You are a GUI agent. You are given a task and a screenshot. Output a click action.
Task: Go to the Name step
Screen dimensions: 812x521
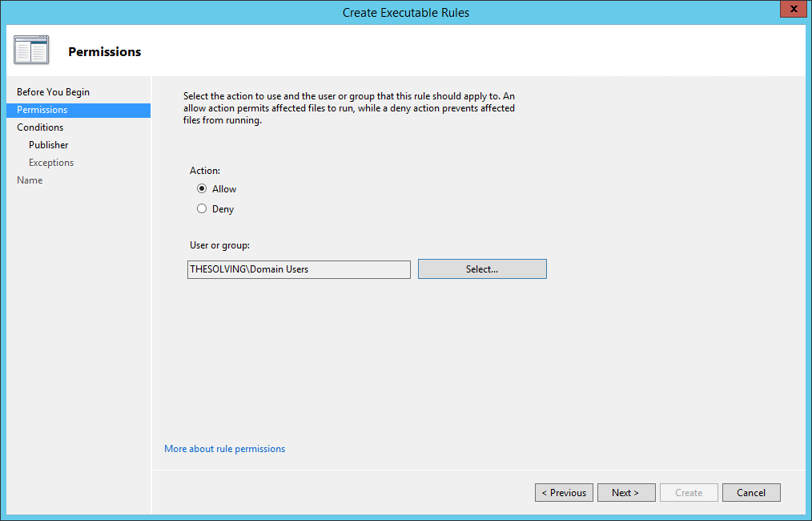click(x=30, y=180)
